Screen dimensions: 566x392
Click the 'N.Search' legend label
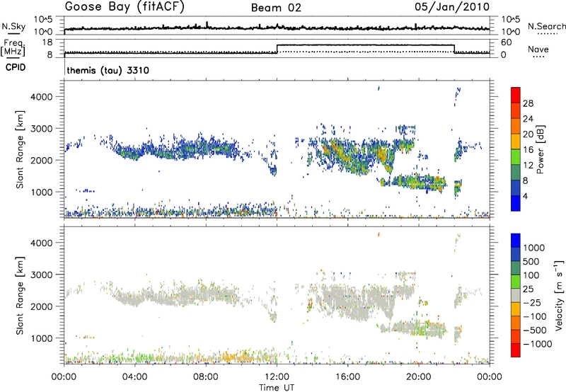pyautogui.click(x=546, y=26)
